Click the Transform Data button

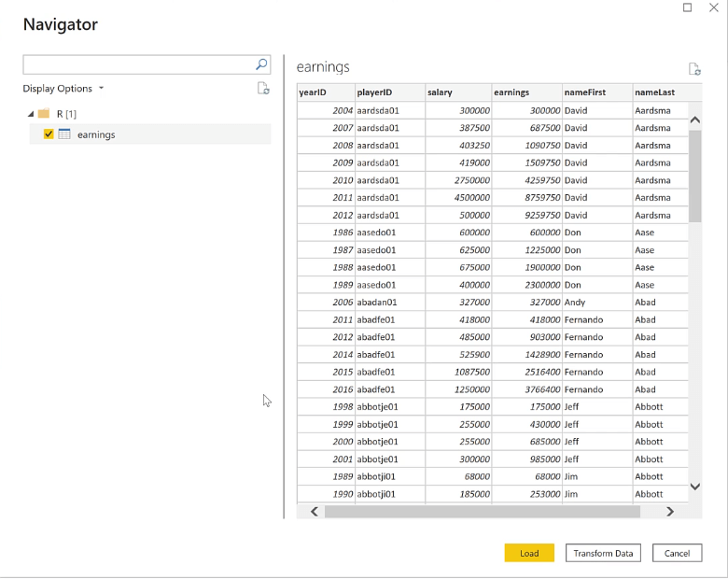[603, 553]
